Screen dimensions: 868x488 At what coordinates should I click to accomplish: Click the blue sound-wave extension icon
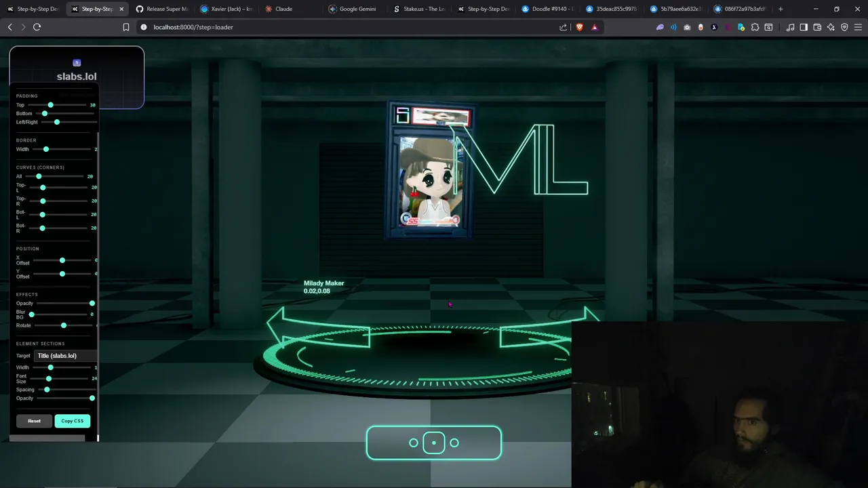coord(673,27)
